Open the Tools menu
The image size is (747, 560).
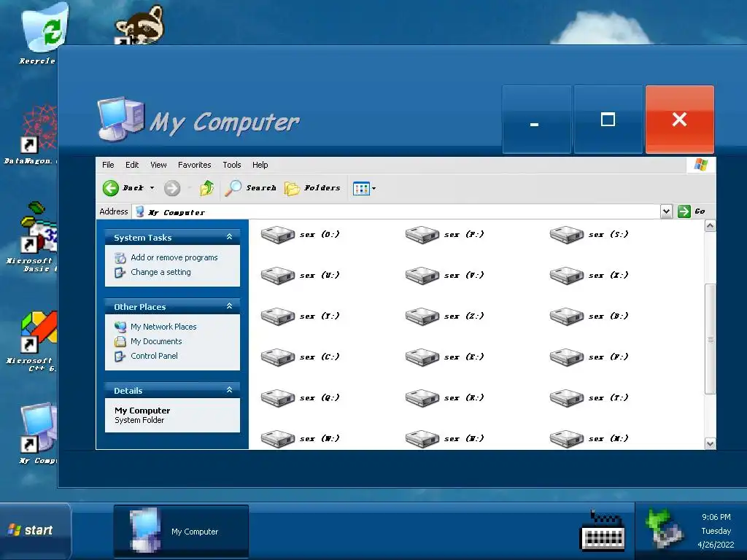(x=232, y=165)
